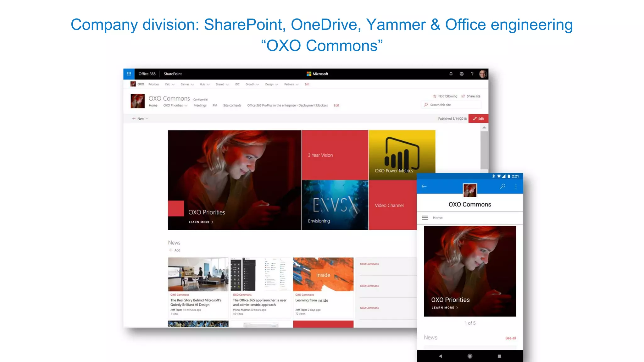This screenshot has width=644, height=362.
Task: Click Add under News heading
Action: coord(177,250)
